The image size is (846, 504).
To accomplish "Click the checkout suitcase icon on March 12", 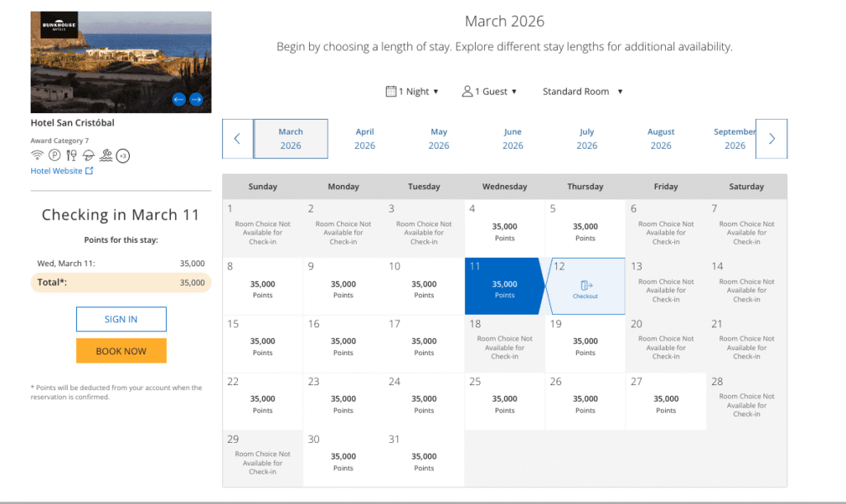I will coord(585,286).
